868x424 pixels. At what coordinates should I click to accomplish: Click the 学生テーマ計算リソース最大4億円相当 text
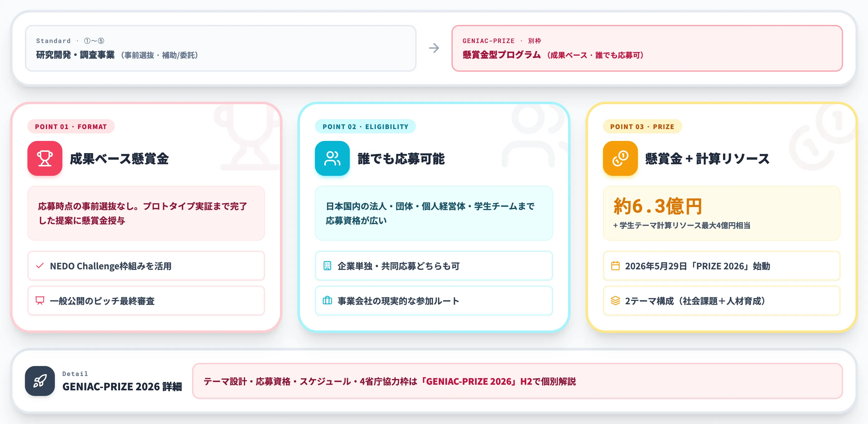pos(682,225)
